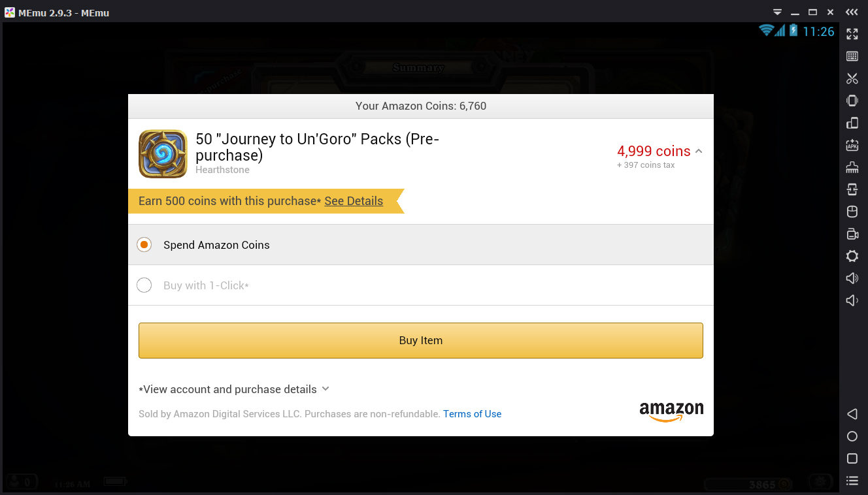Viewport: 868px width, 495px height.
Task: Open the MEmu title bar dropdown arrow
Action: point(777,12)
